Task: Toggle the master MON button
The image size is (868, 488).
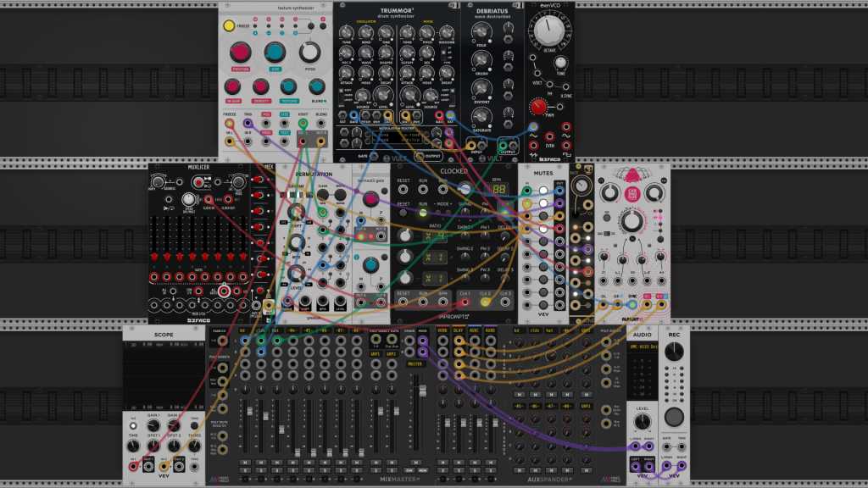Action: pyautogui.click(x=423, y=470)
